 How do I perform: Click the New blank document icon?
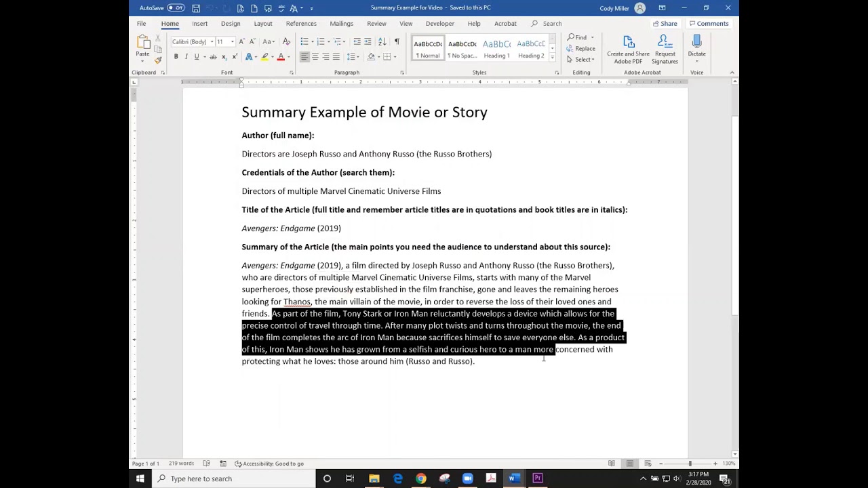tap(254, 8)
